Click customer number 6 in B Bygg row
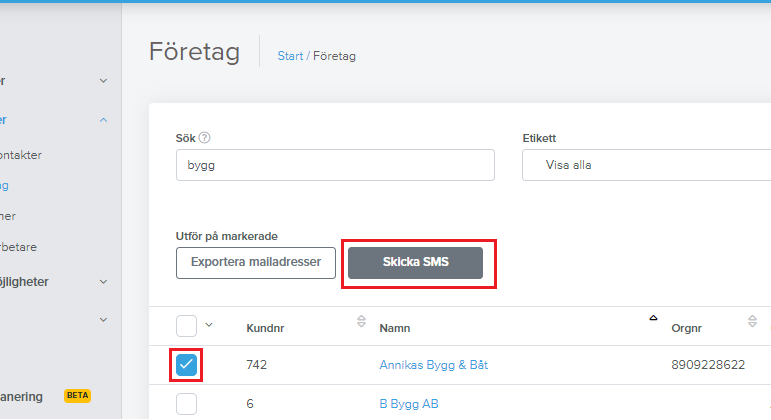Screen dimensions: 771x420 [250, 404]
